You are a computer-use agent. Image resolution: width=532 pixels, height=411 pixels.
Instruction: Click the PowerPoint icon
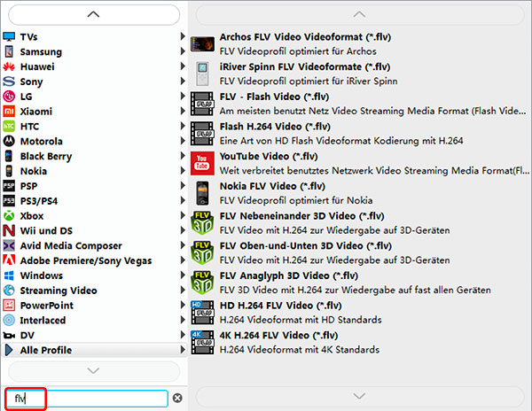(x=9, y=305)
